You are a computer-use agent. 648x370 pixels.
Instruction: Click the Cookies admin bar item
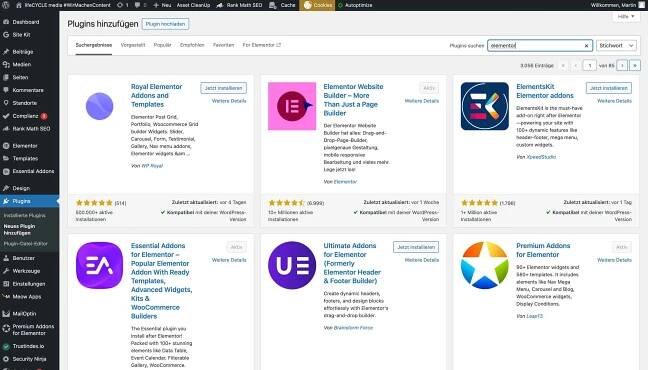[318, 5]
